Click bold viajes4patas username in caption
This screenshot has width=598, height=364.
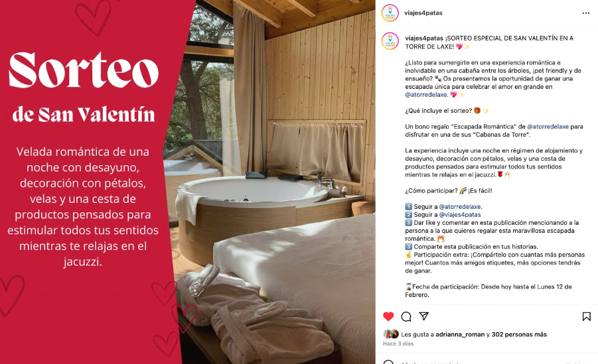pos(424,38)
